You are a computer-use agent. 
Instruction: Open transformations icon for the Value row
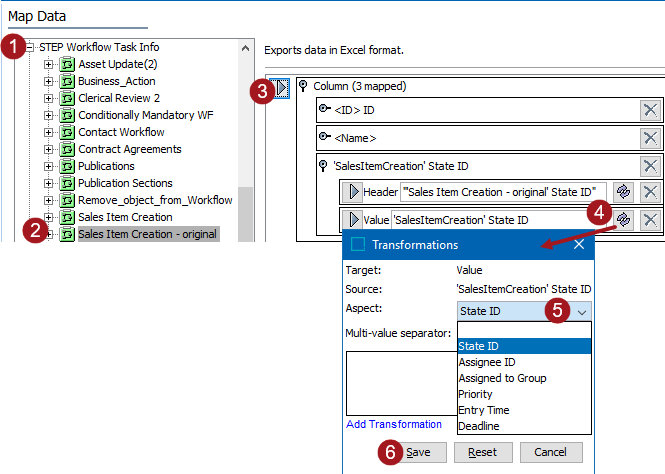pos(623,220)
